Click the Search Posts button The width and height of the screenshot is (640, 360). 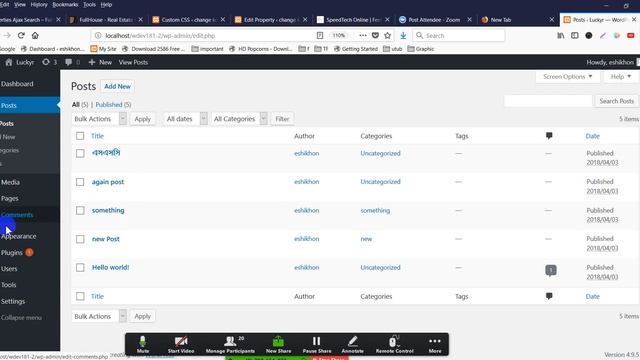[616, 101]
